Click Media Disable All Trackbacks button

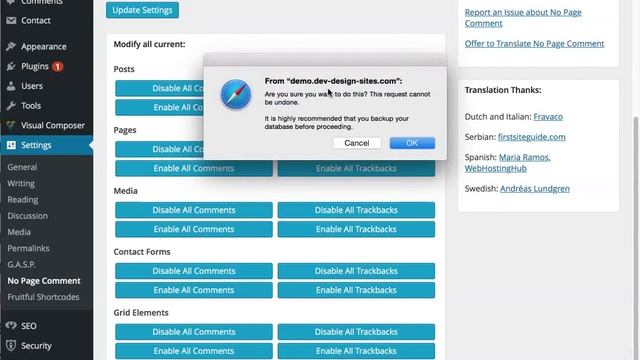[x=356, y=210]
